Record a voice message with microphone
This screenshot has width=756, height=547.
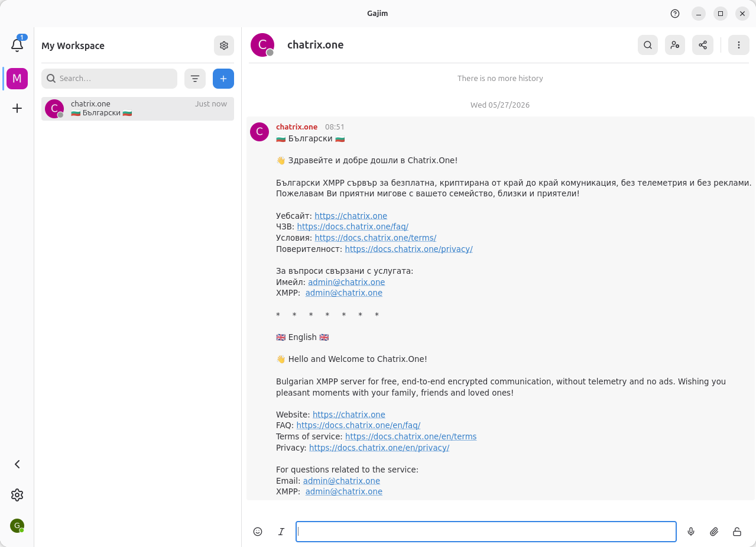(x=691, y=532)
